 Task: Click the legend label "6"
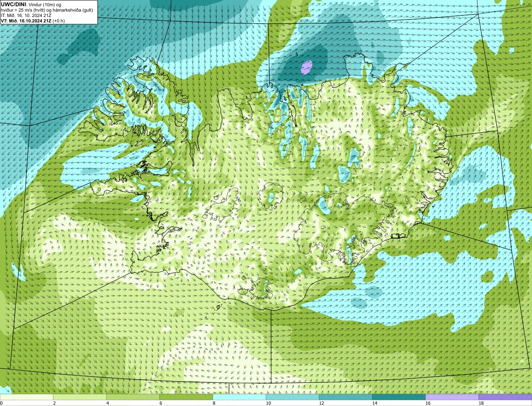(x=161, y=403)
